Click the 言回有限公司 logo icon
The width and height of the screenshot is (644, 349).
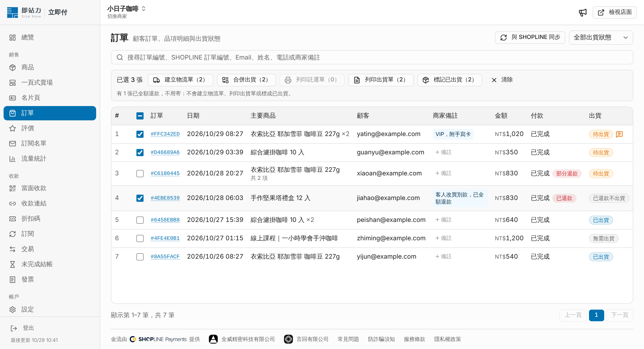pos(288,339)
